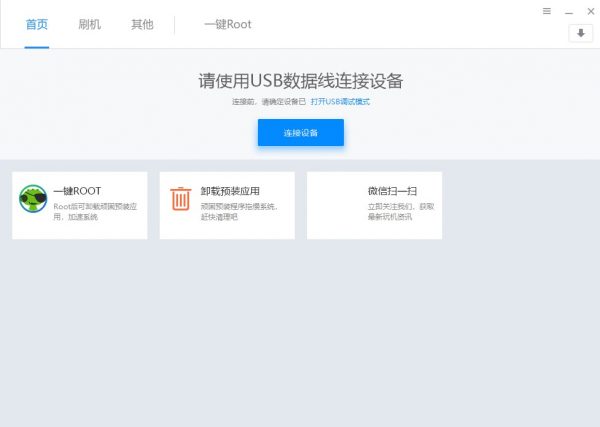Click the 微信扫一扫 card description text
Image resolution: width=600 pixels, height=427 pixels.
[x=401, y=212]
